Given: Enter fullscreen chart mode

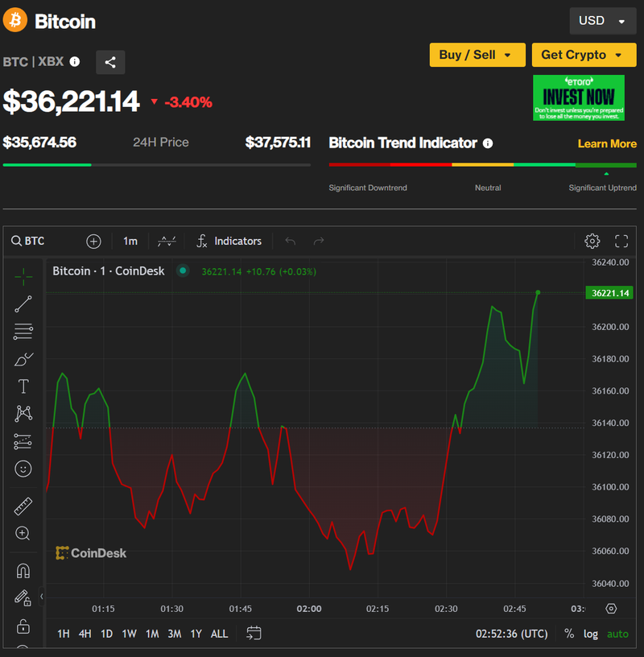Looking at the screenshot, I should click(621, 241).
